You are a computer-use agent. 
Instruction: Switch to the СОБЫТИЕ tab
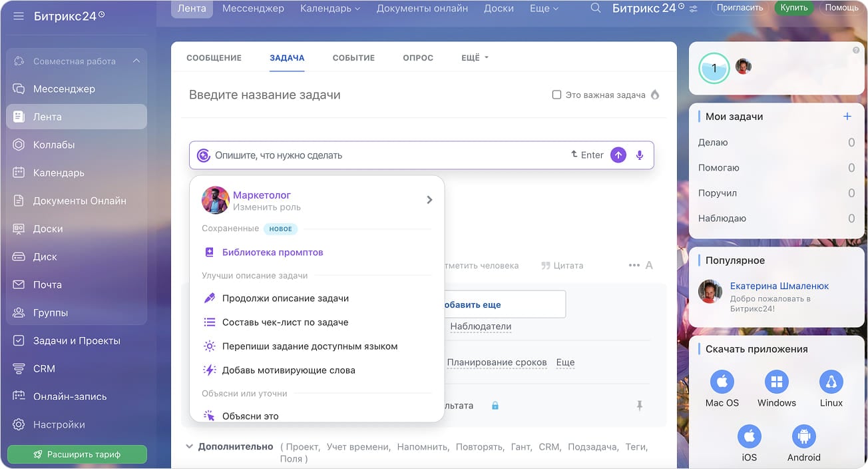(x=353, y=57)
